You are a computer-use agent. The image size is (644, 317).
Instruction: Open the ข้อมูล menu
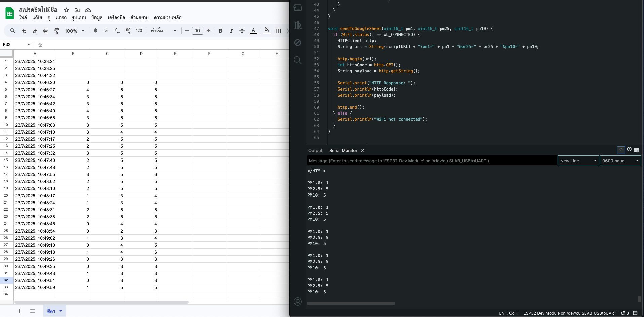[97, 18]
